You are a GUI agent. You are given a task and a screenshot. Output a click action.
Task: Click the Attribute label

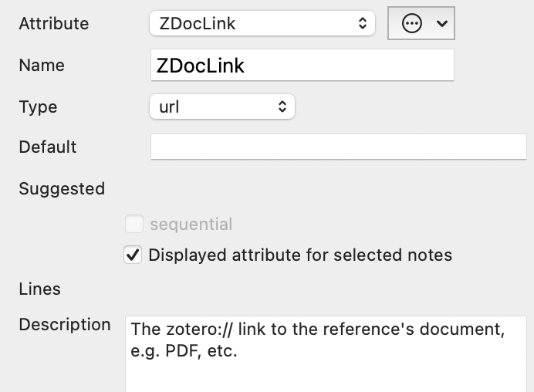click(x=54, y=24)
